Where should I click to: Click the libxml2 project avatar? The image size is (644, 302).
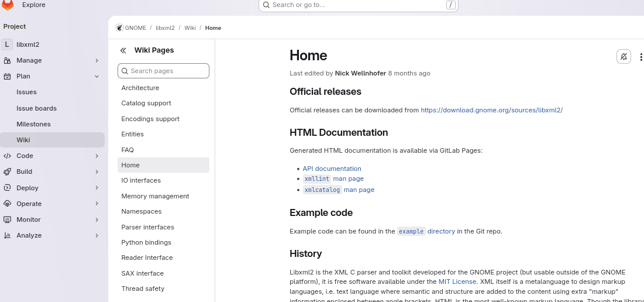pos(7,44)
